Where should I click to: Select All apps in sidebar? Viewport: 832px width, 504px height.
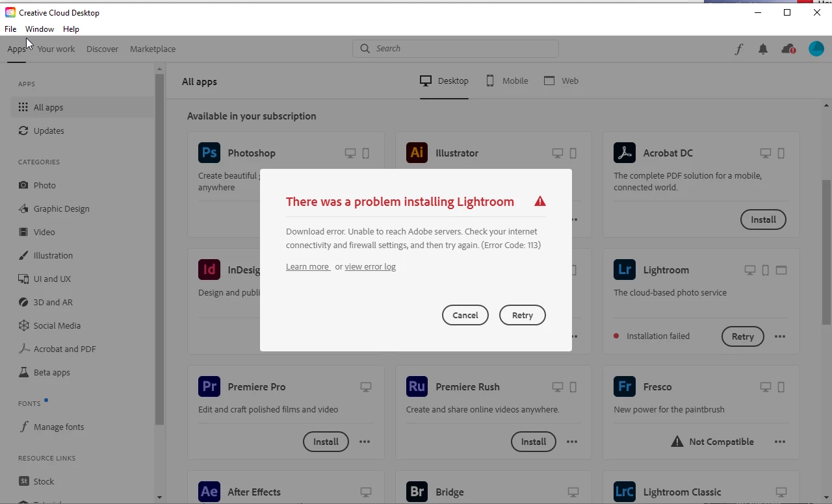coord(82,107)
